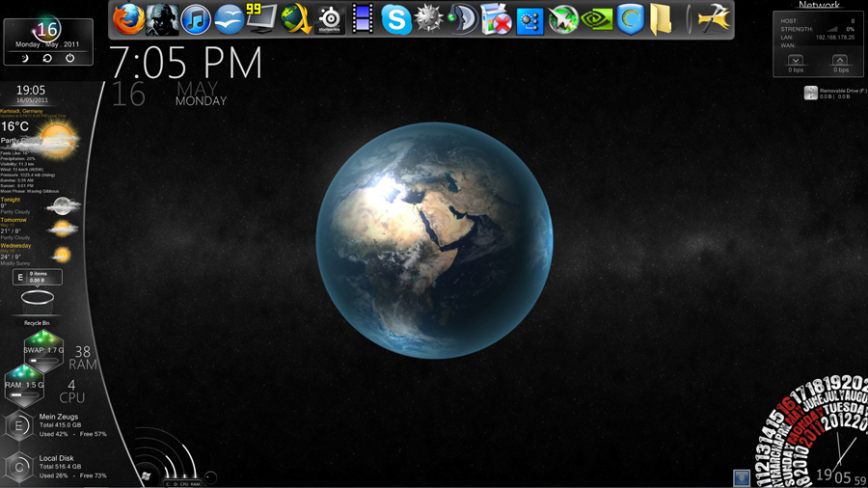Click LAN address 192.168.178.25
This screenshot has width=868, height=488.
pyautogui.click(x=835, y=38)
